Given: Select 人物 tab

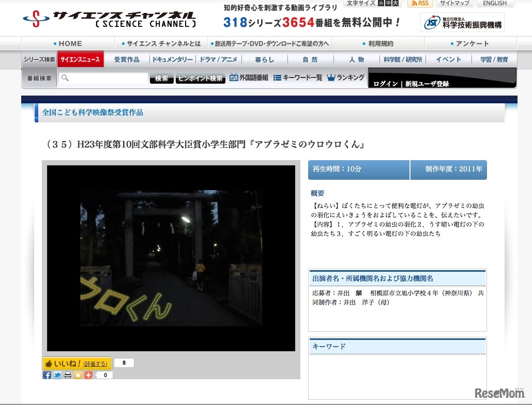Looking at the screenshot, I should click(x=356, y=59).
